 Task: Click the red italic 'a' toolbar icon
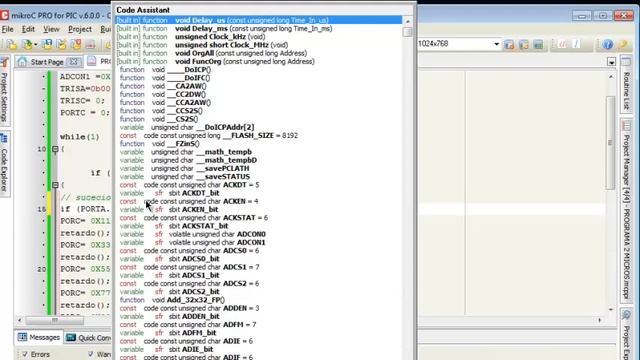tap(562, 44)
